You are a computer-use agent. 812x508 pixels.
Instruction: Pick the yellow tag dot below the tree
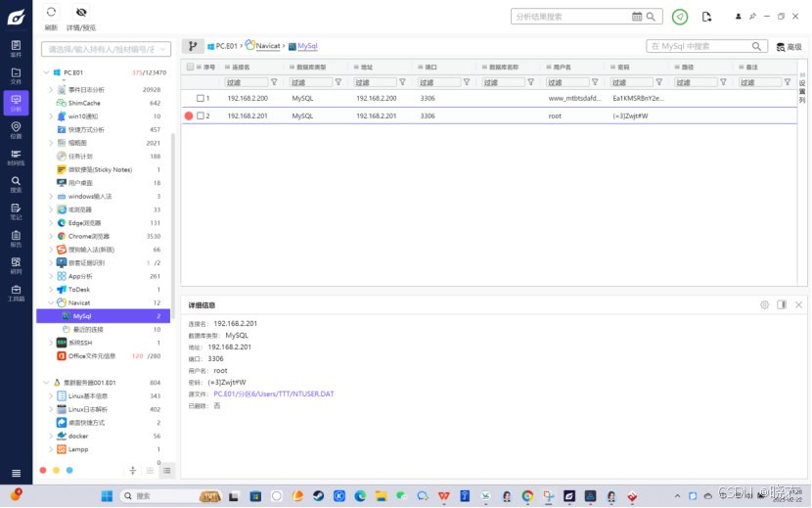(57, 471)
